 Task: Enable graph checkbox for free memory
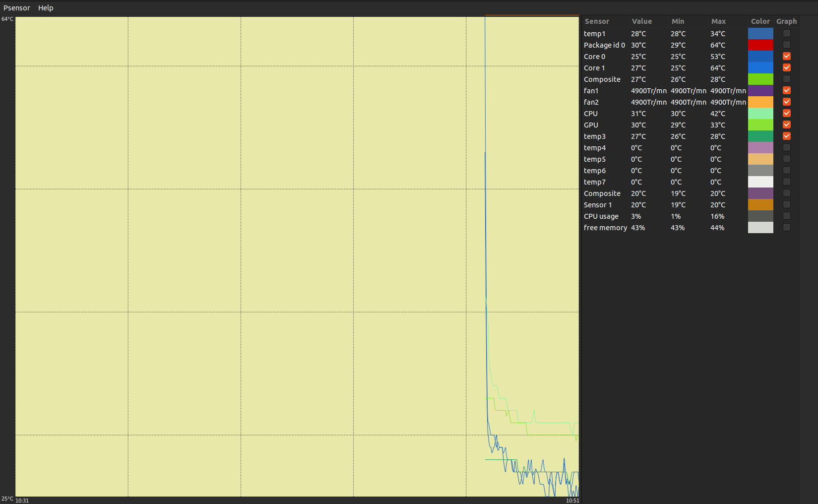point(786,227)
